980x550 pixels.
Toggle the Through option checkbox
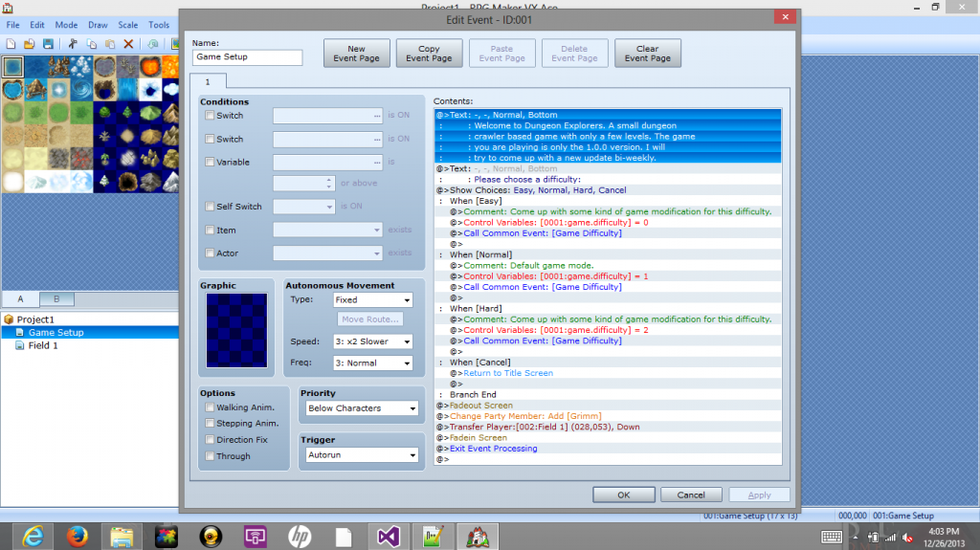pyautogui.click(x=210, y=456)
